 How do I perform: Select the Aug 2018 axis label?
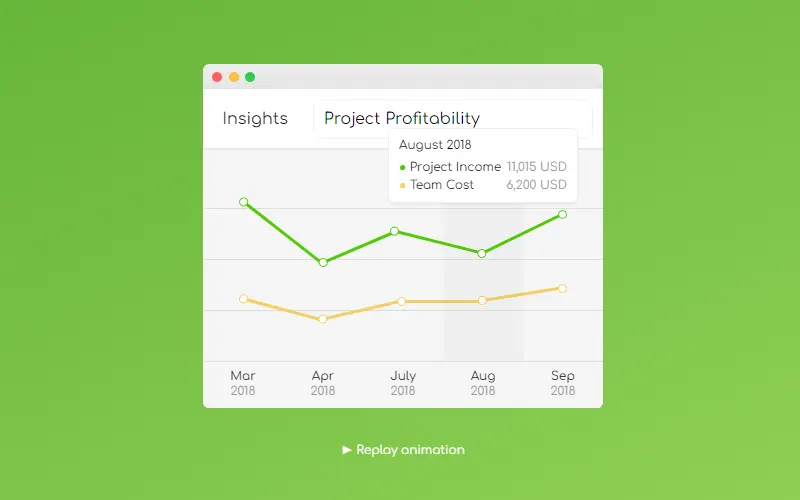coord(483,383)
